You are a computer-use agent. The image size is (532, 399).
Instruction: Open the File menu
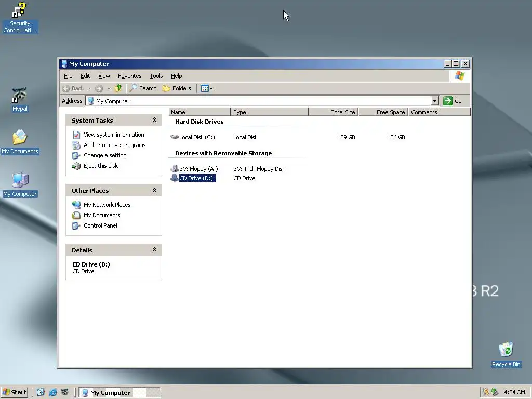pos(68,76)
